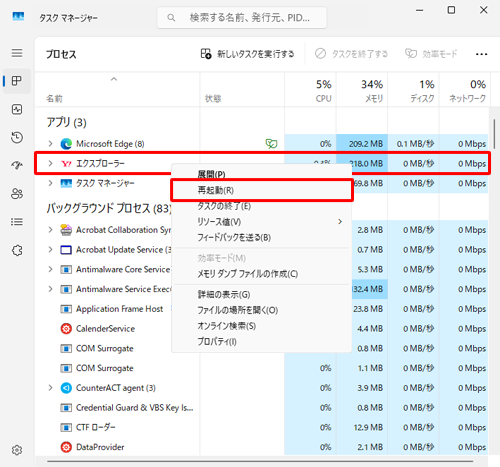
Task: Click the Microsoft Edge app icon
Action: point(66,144)
